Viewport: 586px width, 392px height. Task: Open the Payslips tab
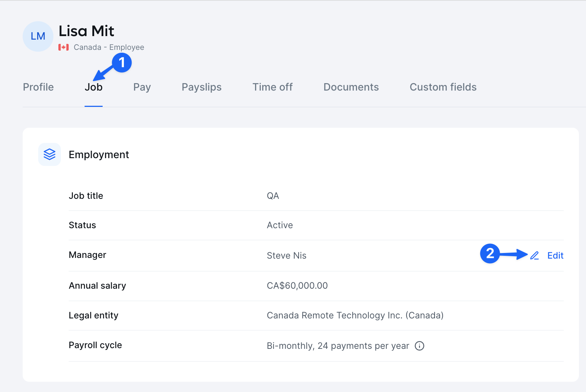(x=201, y=87)
